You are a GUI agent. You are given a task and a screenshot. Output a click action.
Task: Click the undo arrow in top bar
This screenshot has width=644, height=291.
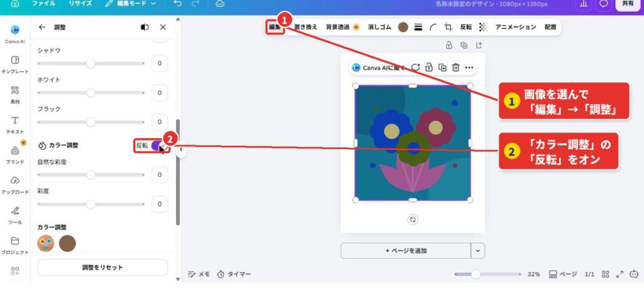point(177,3)
